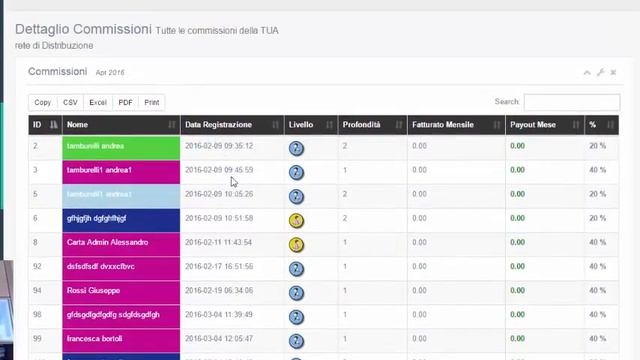Screen dimensions: 640x360
Task: Click level badge for francesca bortoli
Action: coord(296,341)
